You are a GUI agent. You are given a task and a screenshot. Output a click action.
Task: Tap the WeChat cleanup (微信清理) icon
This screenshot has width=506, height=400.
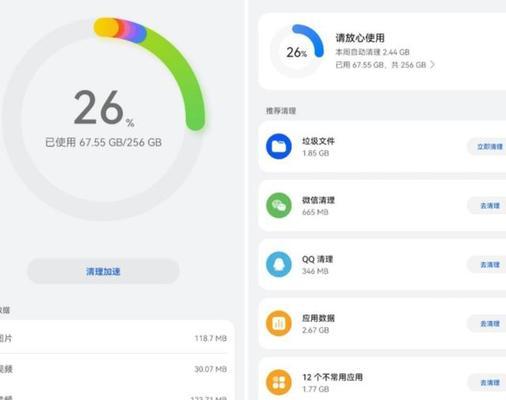[x=279, y=205]
